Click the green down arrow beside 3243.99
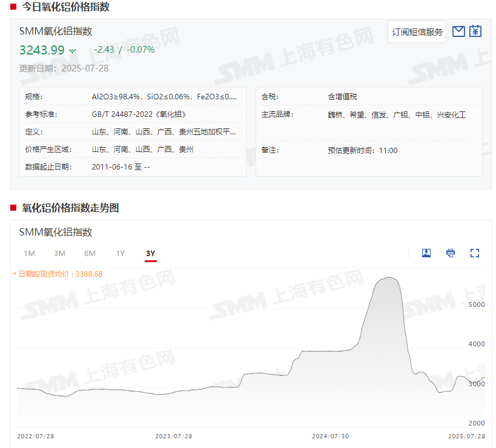This screenshot has height=448, width=496. click(x=73, y=51)
